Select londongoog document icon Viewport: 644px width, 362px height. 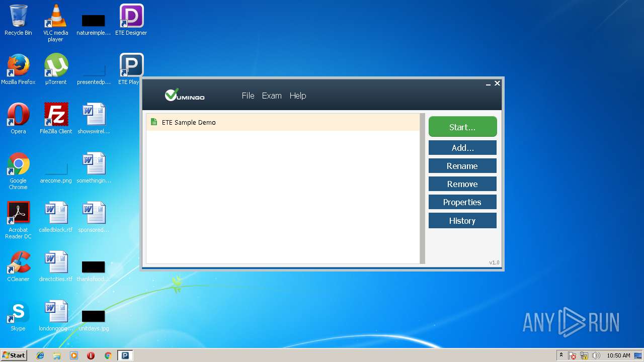click(56, 316)
